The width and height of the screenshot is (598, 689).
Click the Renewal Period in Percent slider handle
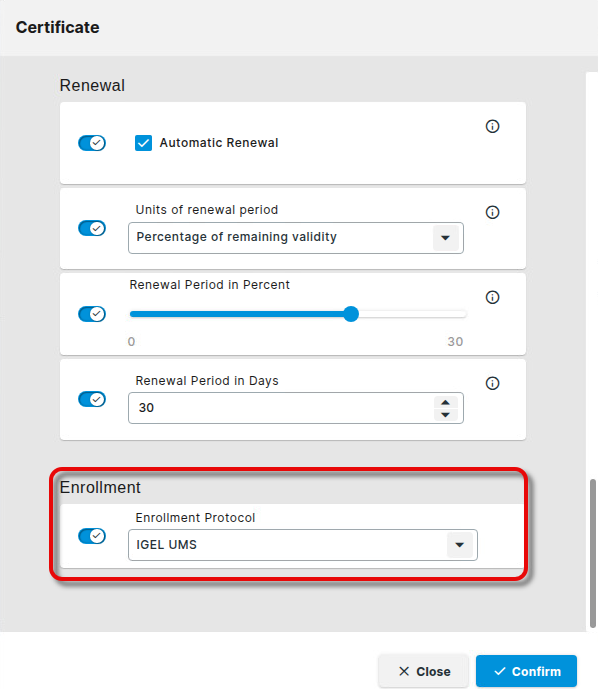pos(351,314)
